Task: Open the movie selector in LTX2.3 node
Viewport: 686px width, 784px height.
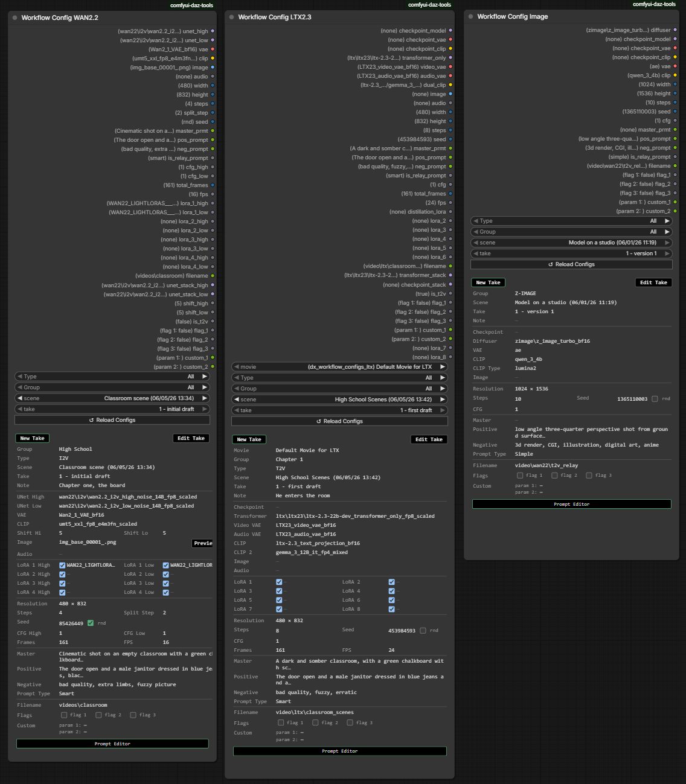Action: [339, 367]
